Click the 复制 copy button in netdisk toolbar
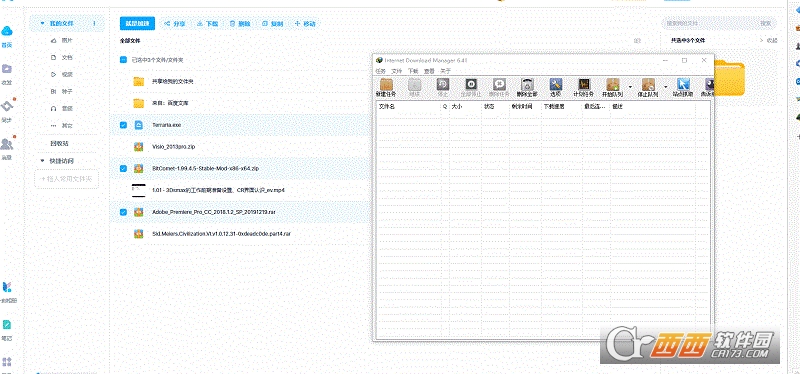The height and width of the screenshot is (374, 800). click(x=272, y=23)
